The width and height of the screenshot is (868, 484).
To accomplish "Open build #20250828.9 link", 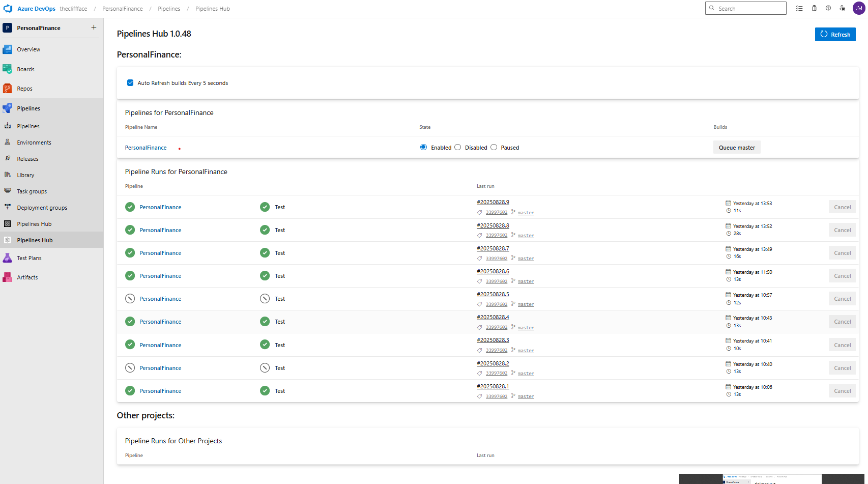I will point(493,202).
